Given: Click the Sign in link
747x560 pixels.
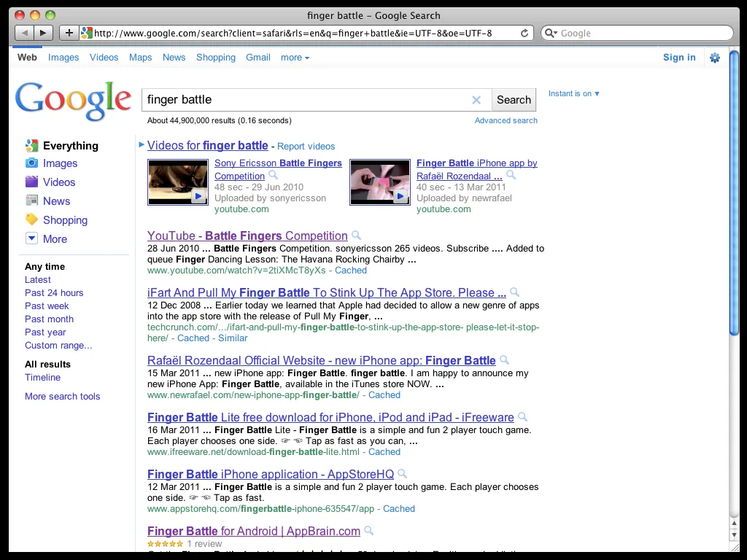Looking at the screenshot, I should click(x=679, y=58).
